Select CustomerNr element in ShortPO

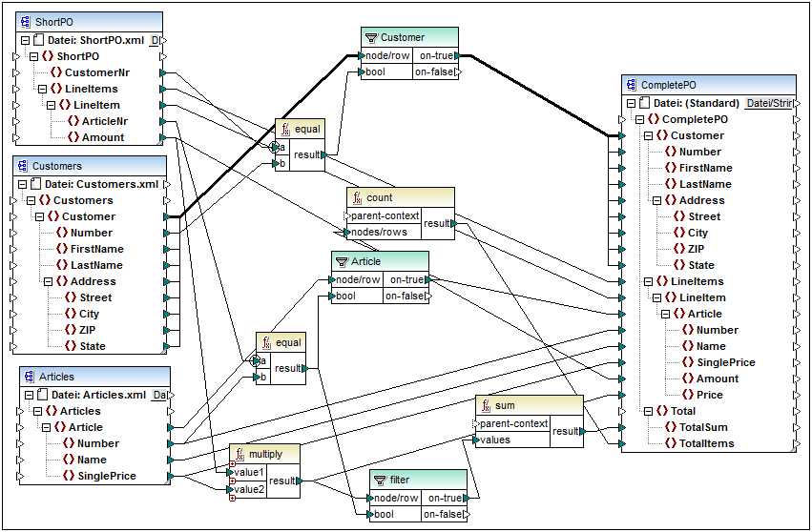pos(96,72)
